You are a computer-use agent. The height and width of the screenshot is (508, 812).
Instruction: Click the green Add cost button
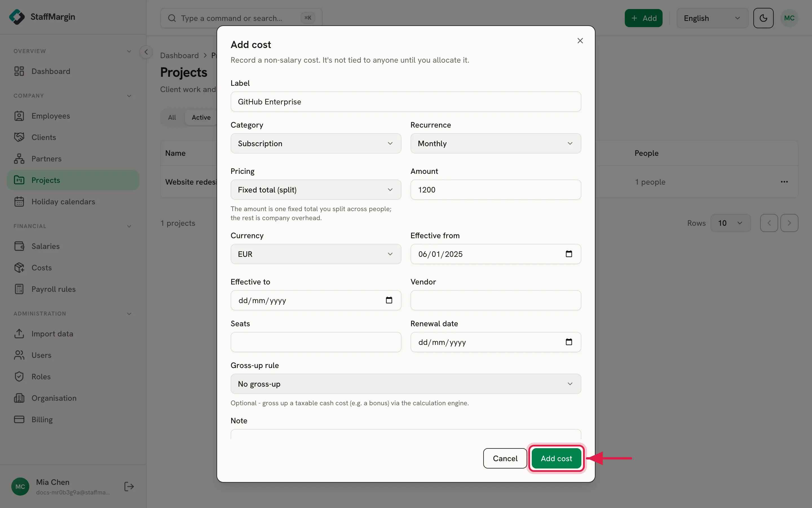pos(556,458)
